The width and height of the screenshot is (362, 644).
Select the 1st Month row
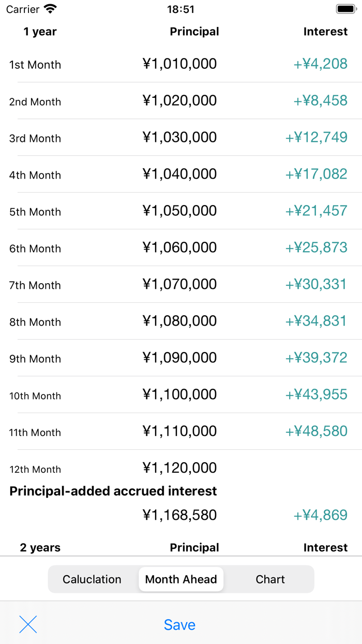click(181, 64)
